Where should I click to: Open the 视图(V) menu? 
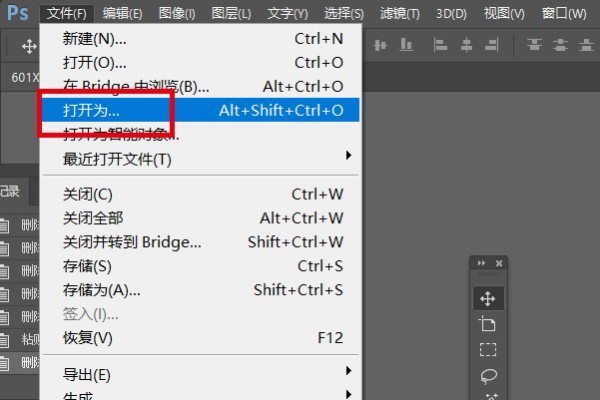click(504, 14)
